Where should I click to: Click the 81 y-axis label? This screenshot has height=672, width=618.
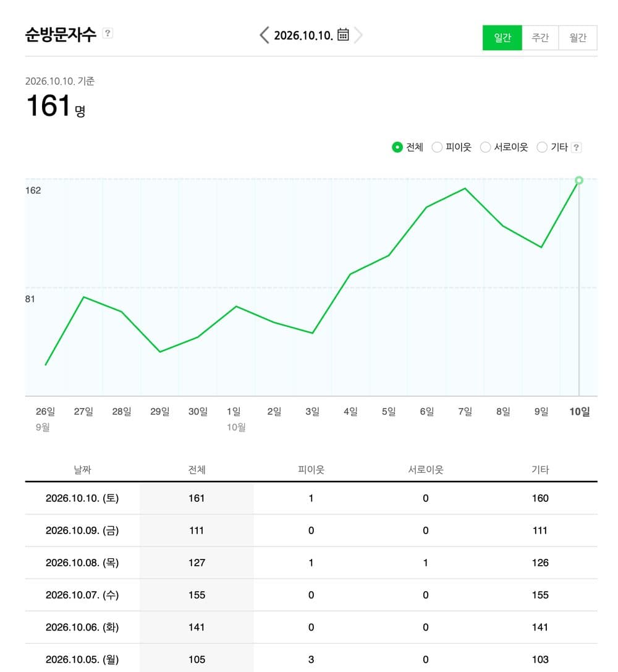click(30, 299)
